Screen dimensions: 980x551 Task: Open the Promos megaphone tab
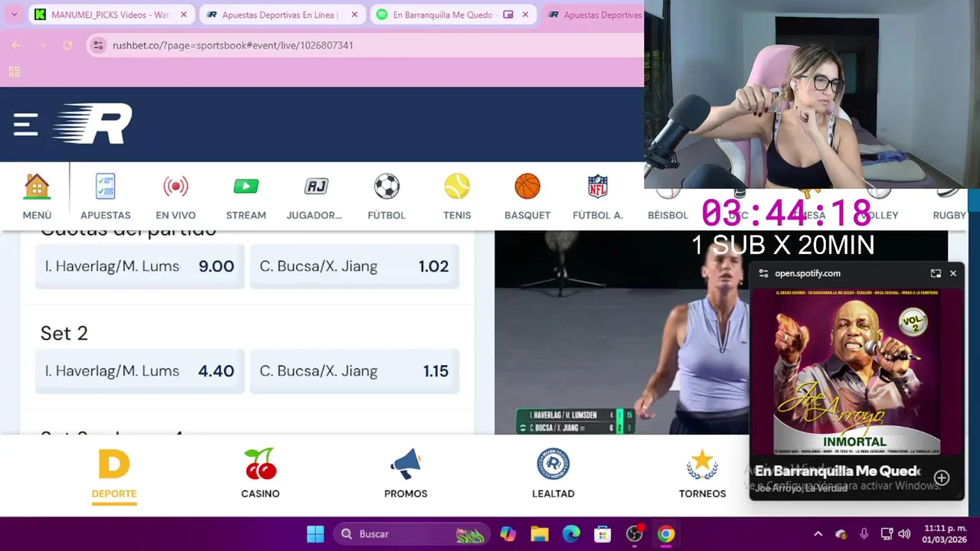coord(406,474)
